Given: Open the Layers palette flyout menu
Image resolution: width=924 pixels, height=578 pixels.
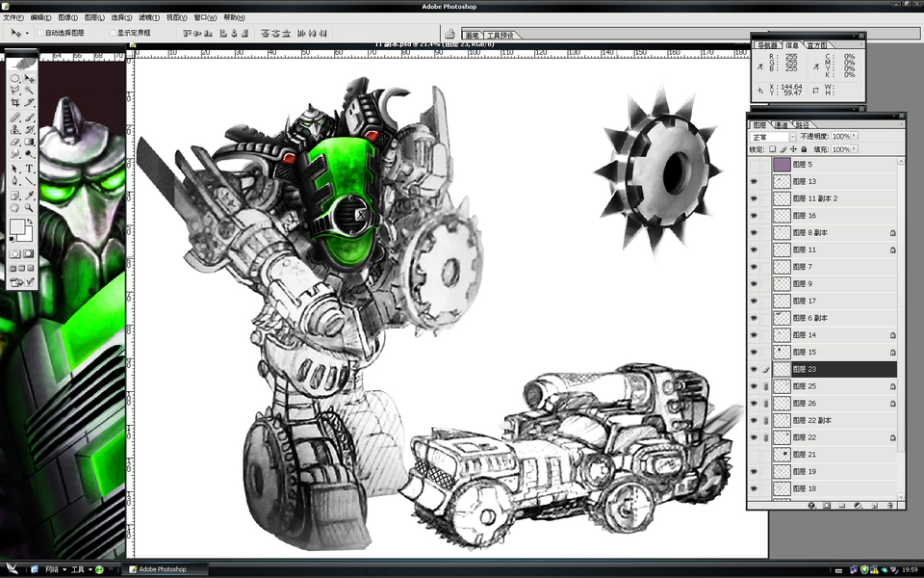Looking at the screenshot, I should click(x=901, y=124).
